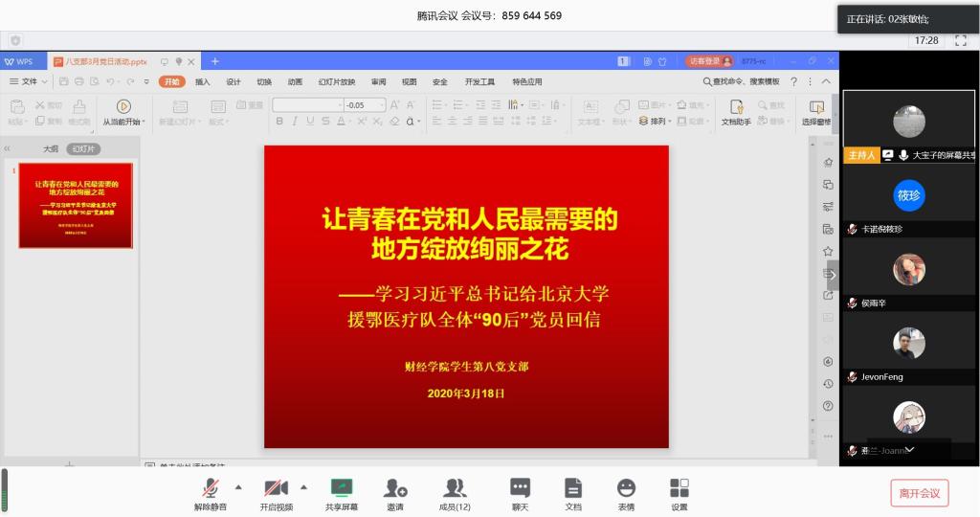Toggle microphone with 解除静音 button
The height and width of the screenshot is (517, 980).
[x=211, y=494]
